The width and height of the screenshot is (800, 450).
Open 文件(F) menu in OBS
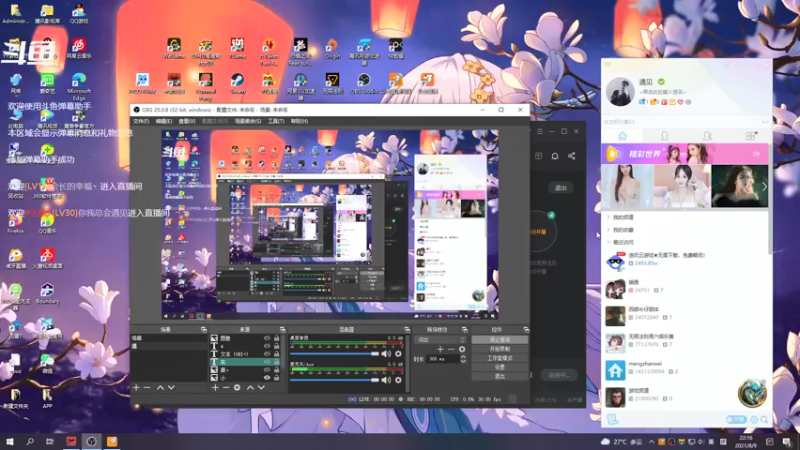[141, 121]
